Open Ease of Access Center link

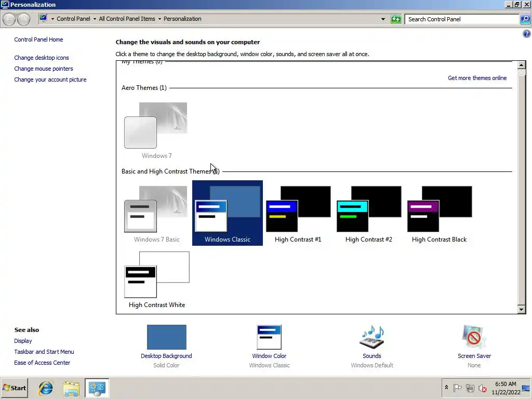pyautogui.click(x=42, y=362)
